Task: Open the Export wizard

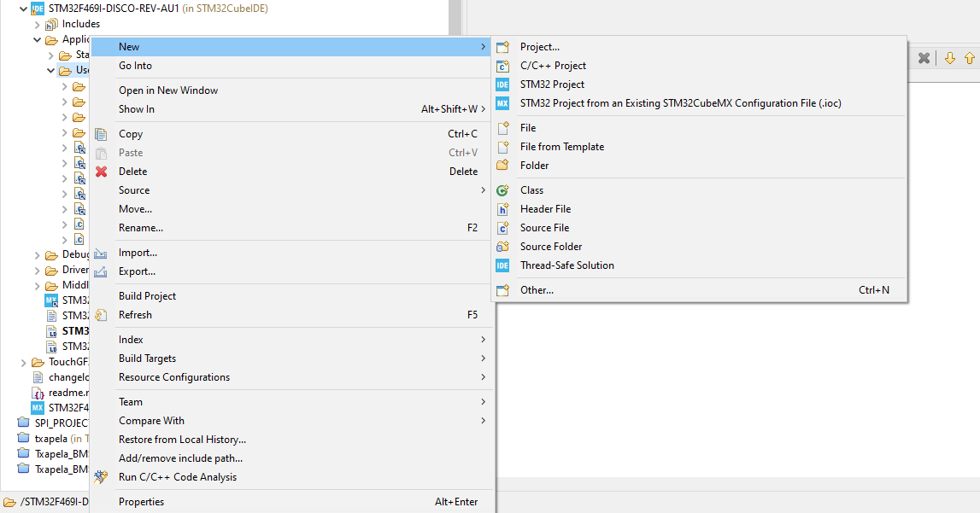Action: [137, 271]
